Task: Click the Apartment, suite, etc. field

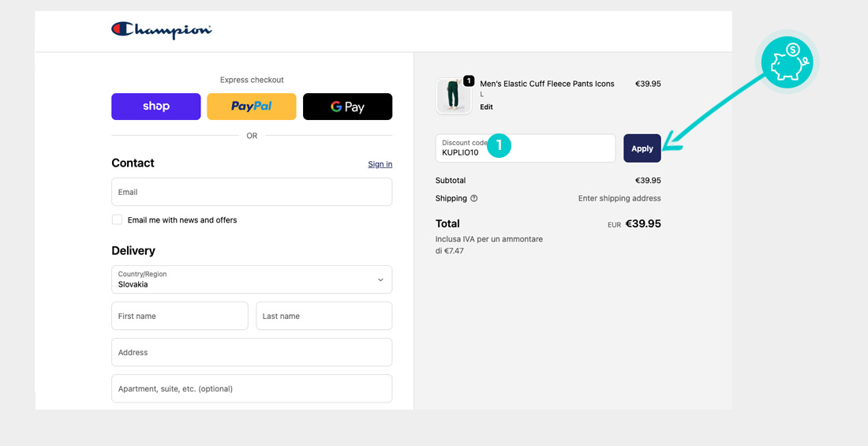Action: [x=252, y=388]
